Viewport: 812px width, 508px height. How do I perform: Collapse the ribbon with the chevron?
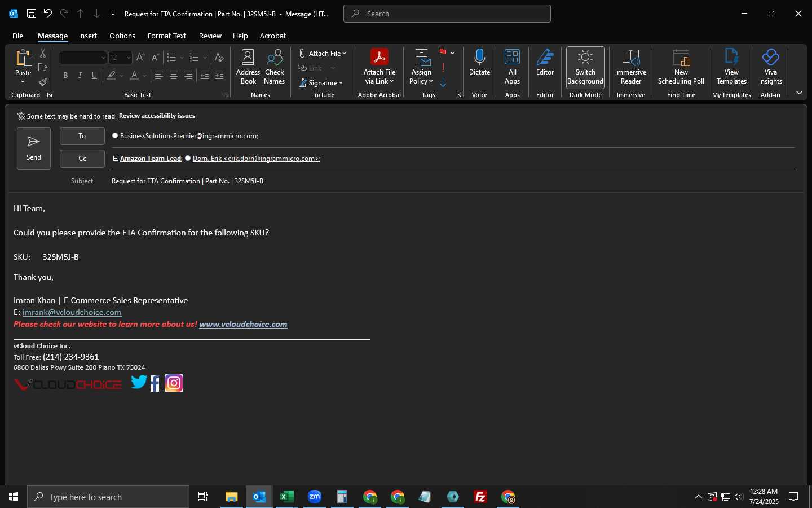[799, 93]
